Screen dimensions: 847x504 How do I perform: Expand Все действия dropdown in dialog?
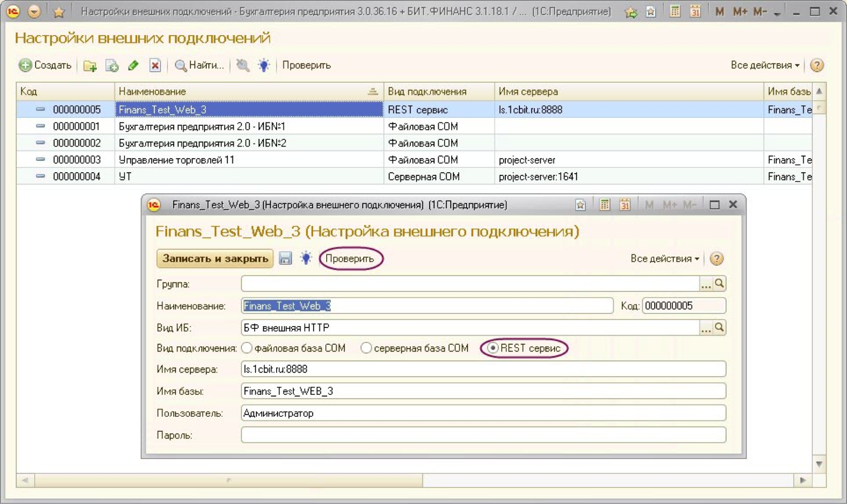point(664,258)
